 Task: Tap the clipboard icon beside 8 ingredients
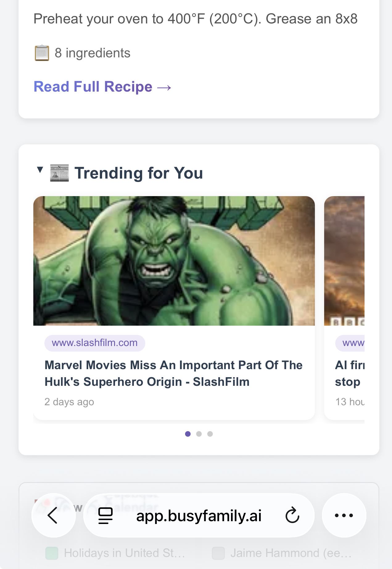[x=42, y=53]
